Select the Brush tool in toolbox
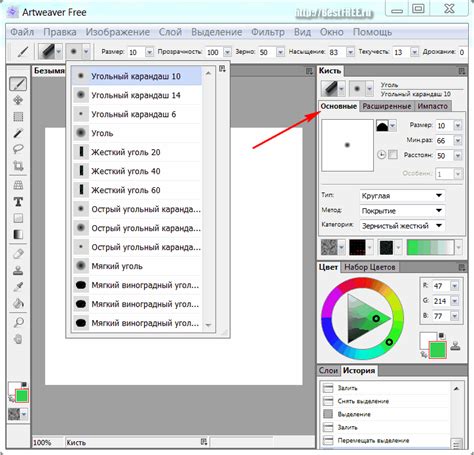474x455 pixels. (18, 84)
